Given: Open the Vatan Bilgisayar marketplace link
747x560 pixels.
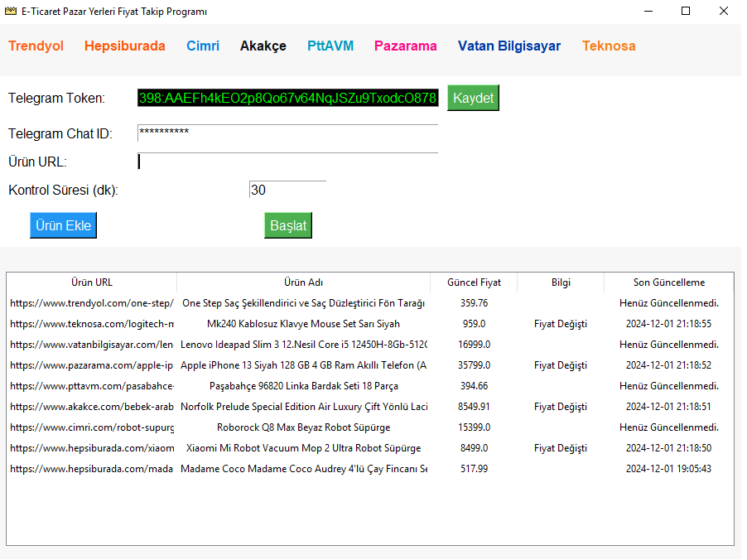Looking at the screenshot, I should tap(509, 46).
